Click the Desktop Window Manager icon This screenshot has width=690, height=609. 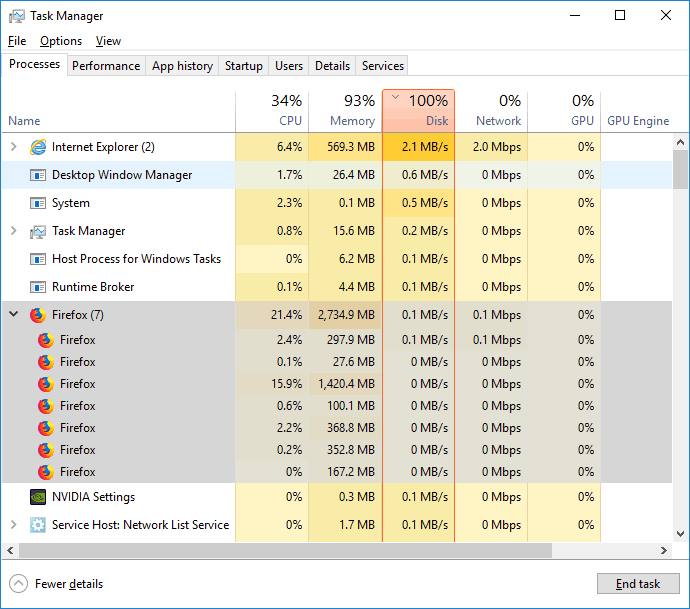coord(38,175)
